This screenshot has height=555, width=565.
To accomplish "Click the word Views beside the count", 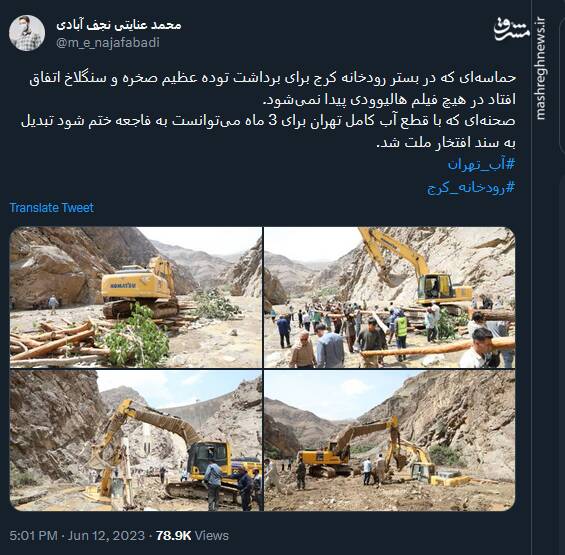I will 212,536.
